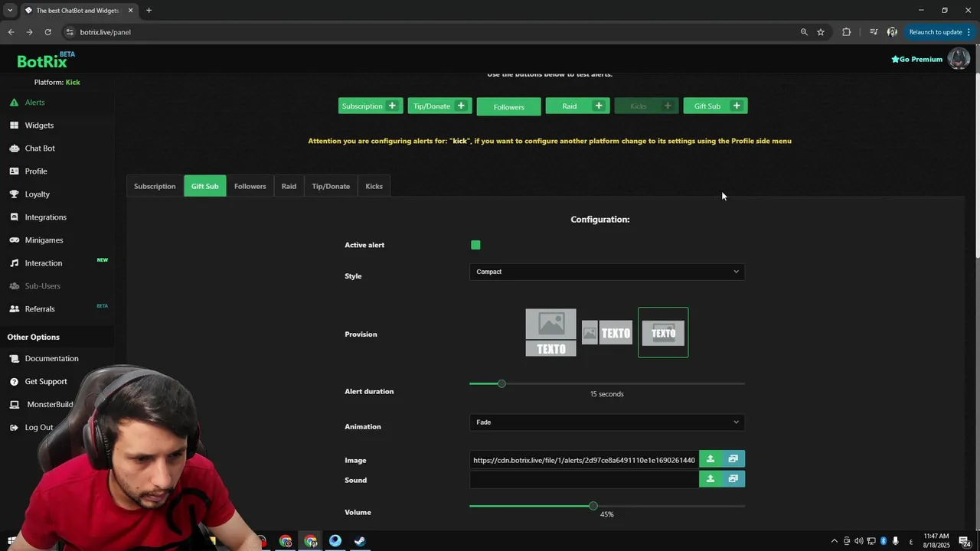Adjust the Alert duration slider handle
Viewport: 980px width, 551px height.
point(501,383)
